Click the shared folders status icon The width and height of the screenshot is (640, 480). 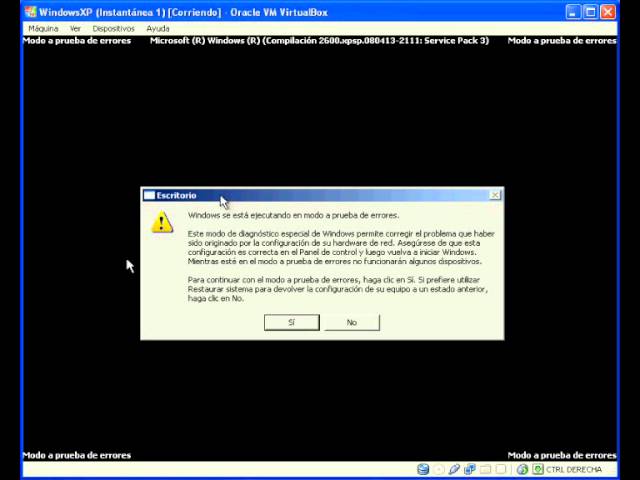[486, 469]
